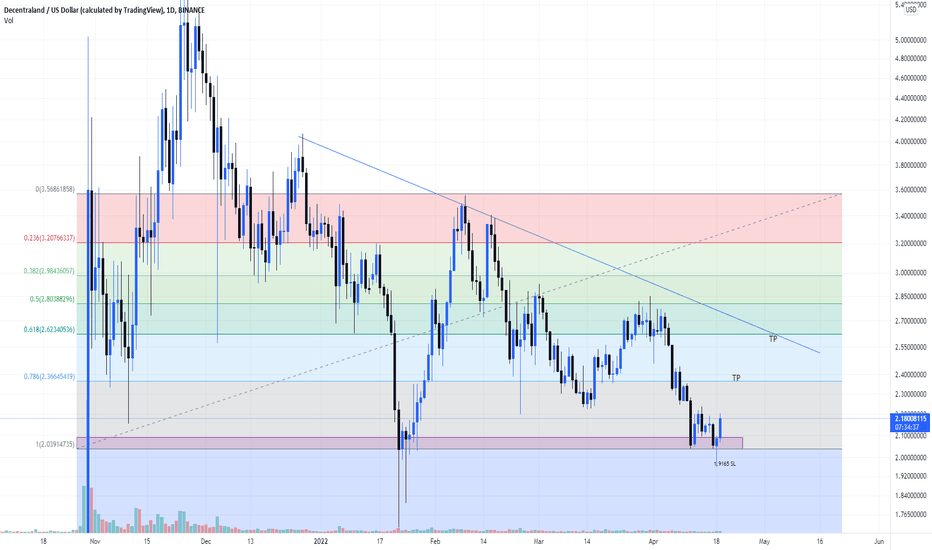Viewport: 932px width, 550px height.
Task: Click the 3.20000000 price axis label
Action: tap(909, 244)
